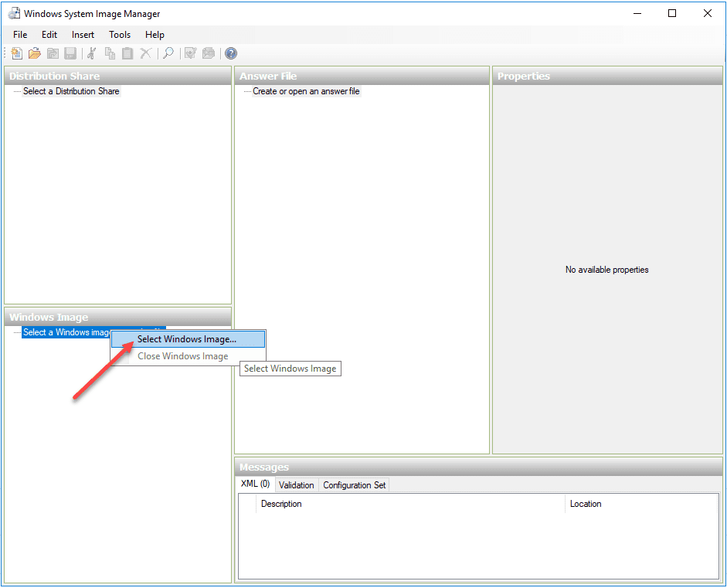Close the Windows System Image Manager window
This screenshot has height=588, width=727.
click(708, 13)
